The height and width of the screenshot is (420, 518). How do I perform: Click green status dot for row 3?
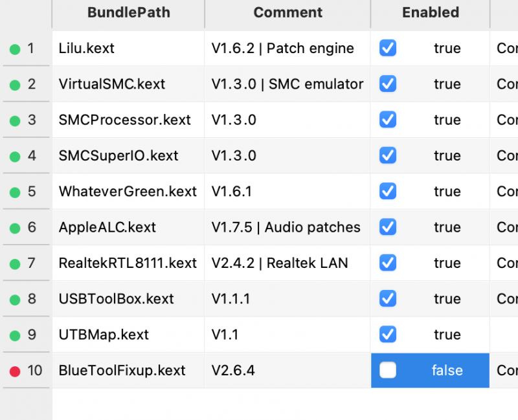click(x=15, y=121)
